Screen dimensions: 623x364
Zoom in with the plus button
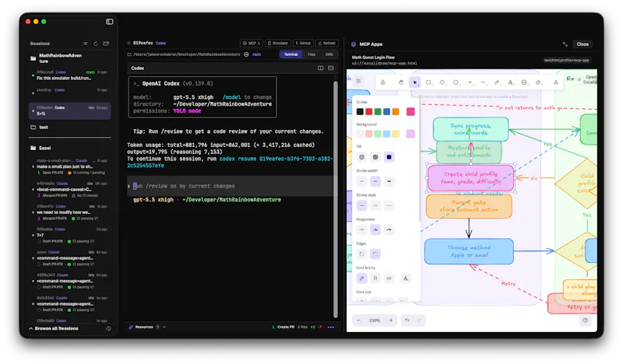[391, 320]
